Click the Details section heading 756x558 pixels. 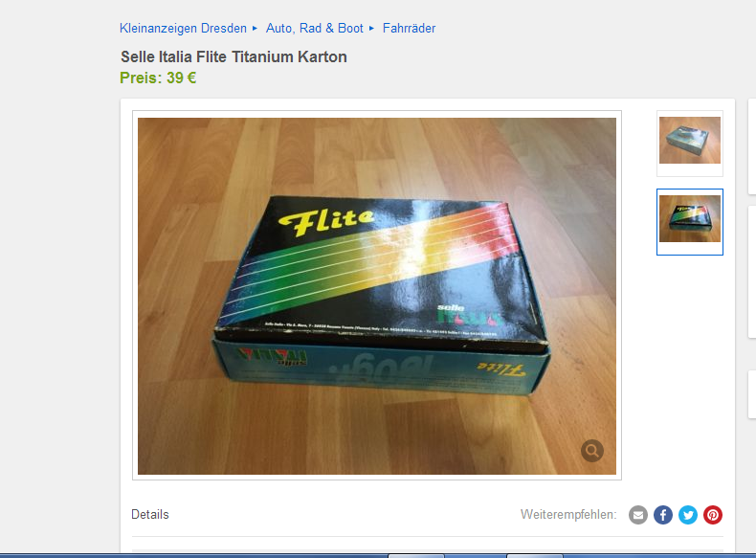pyautogui.click(x=150, y=515)
